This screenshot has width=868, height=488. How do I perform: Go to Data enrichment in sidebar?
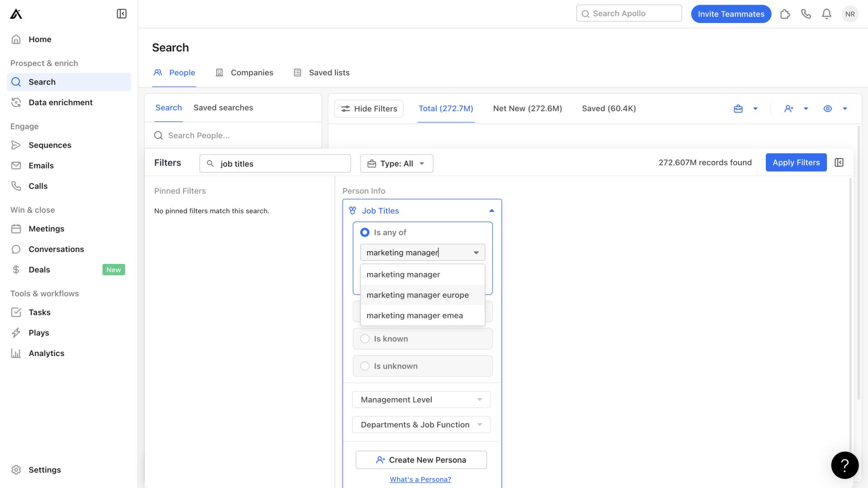69,103
